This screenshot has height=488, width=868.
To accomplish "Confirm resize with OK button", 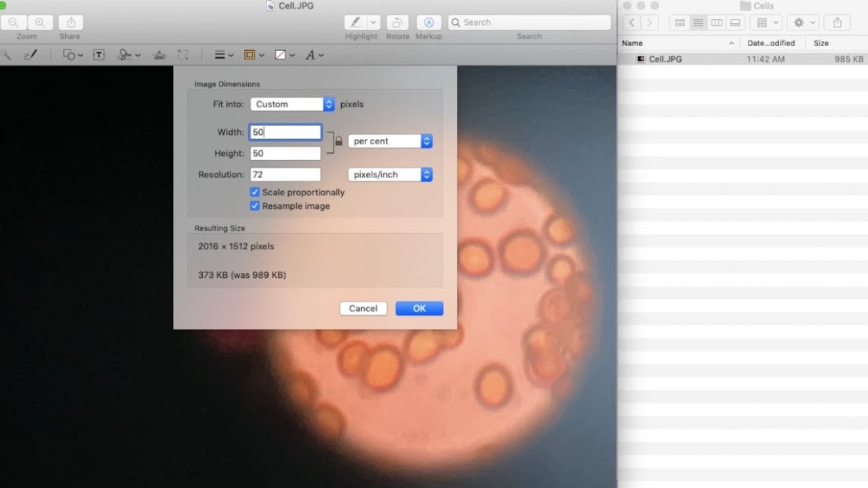I will (419, 308).
